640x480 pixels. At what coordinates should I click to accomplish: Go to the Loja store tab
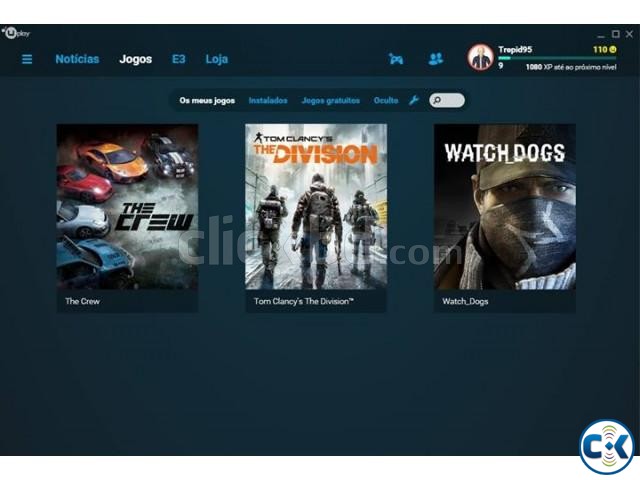[x=217, y=59]
